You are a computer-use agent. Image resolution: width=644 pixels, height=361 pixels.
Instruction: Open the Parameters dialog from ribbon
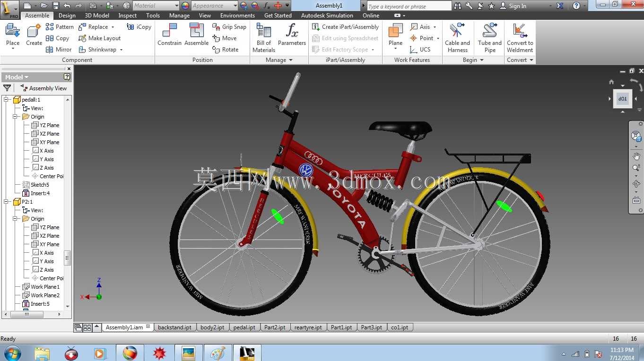(x=292, y=35)
